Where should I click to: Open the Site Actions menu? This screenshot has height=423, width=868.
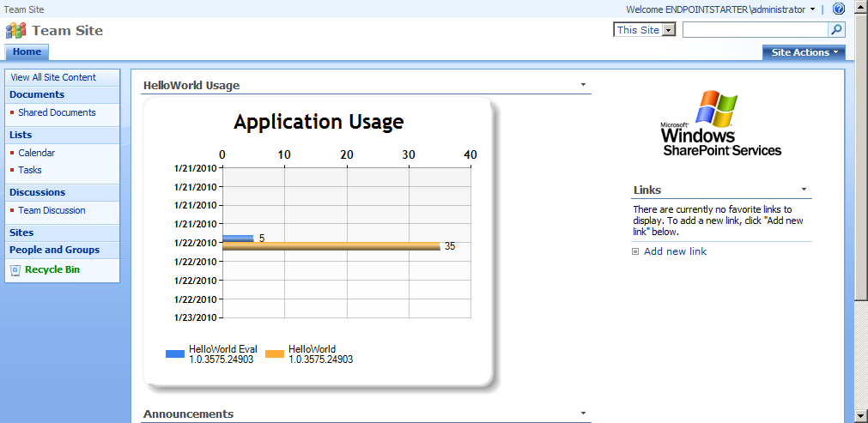(x=804, y=52)
